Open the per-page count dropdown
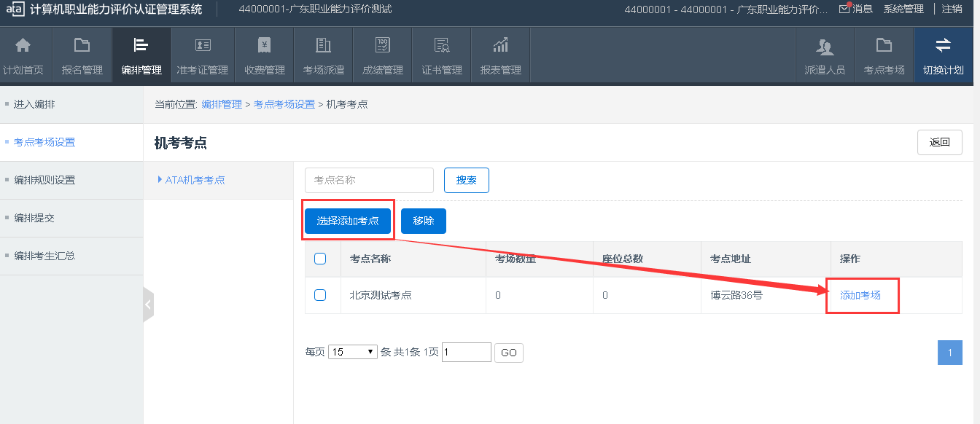 pos(353,352)
